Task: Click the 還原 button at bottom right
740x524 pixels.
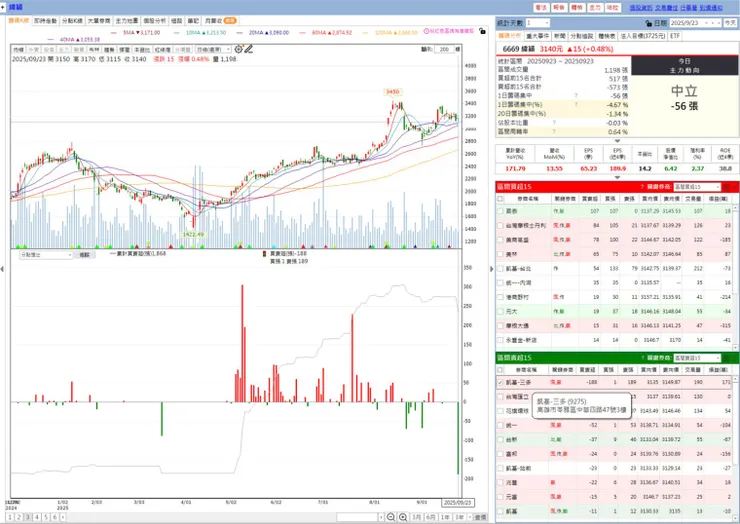Action: coord(480,517)
